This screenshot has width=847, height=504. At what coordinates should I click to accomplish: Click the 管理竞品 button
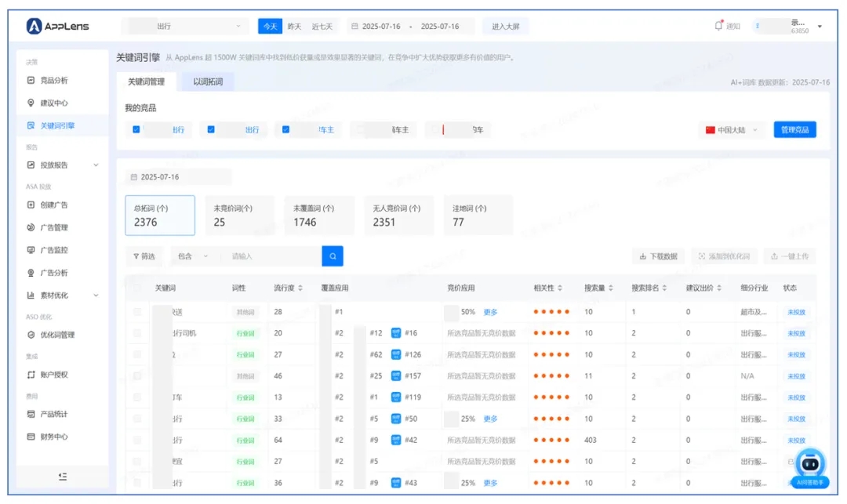tap(794, 130)
